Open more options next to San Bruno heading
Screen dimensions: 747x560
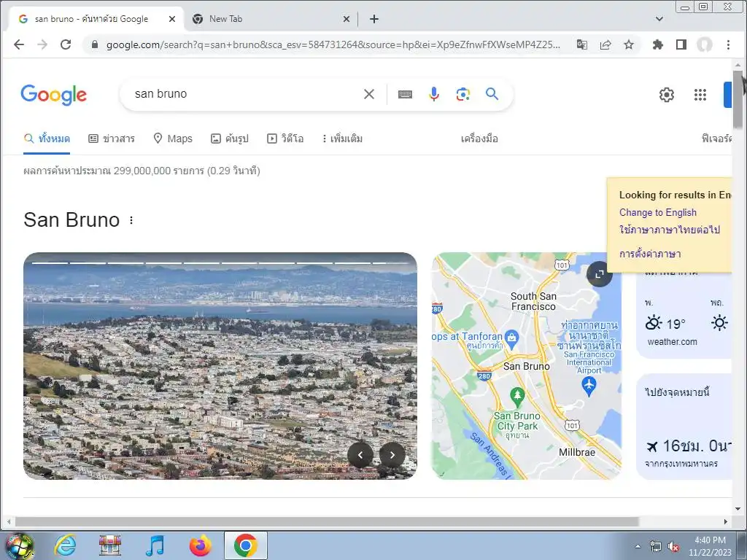click(x=131, y=220)
